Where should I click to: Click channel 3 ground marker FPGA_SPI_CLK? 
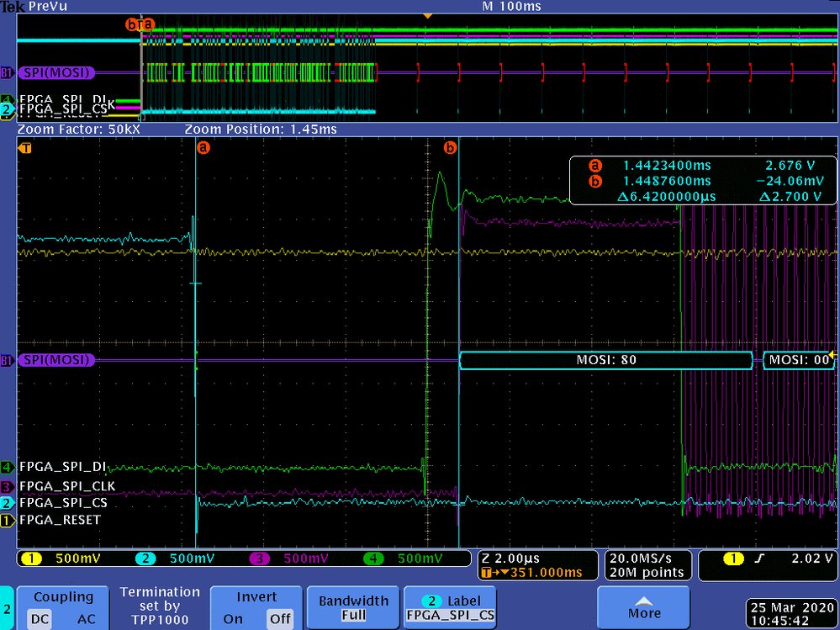pos(8,487)
